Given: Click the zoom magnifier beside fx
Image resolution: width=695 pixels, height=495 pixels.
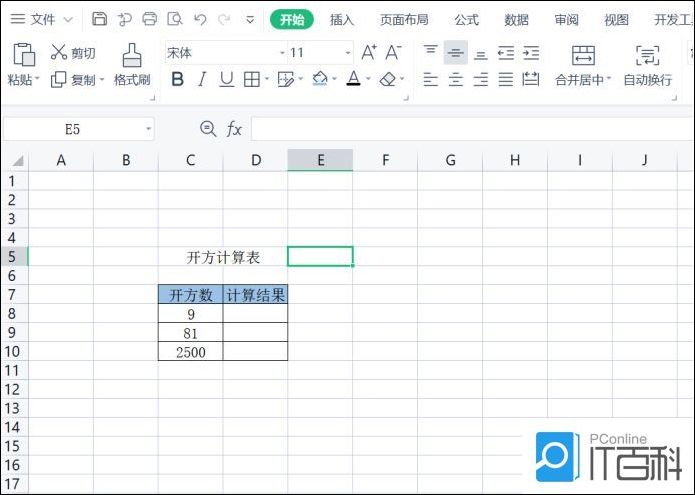Looking at the screenshot, I should coord(208,129).
